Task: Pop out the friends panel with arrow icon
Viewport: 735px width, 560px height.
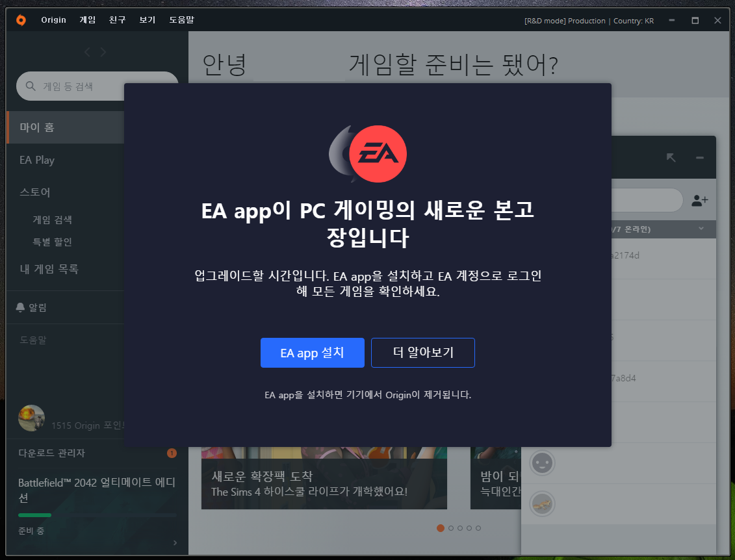Action: [x=671, y=157]
